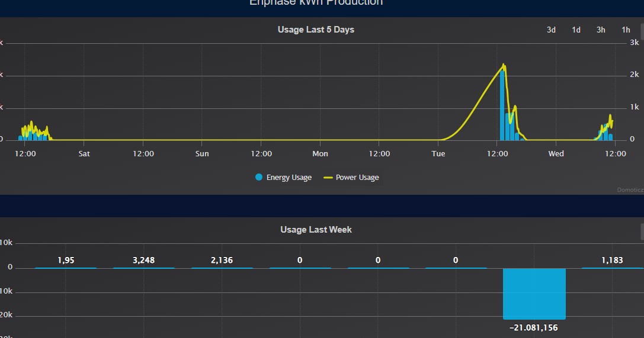Select the 1d zoom range button

tap(576, 30)
